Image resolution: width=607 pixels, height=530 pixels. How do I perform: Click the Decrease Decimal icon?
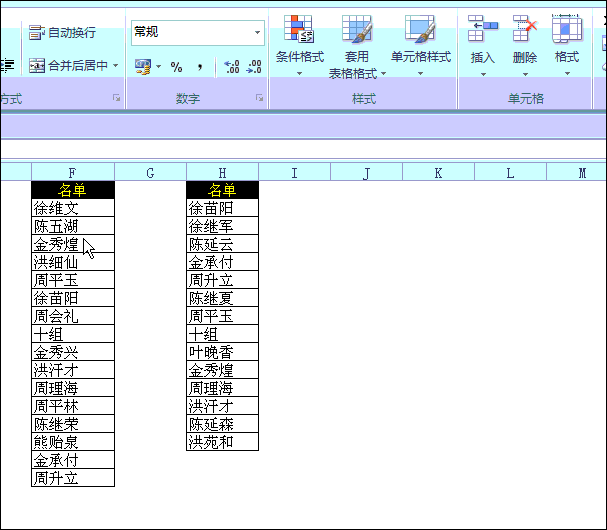(254, 67)
